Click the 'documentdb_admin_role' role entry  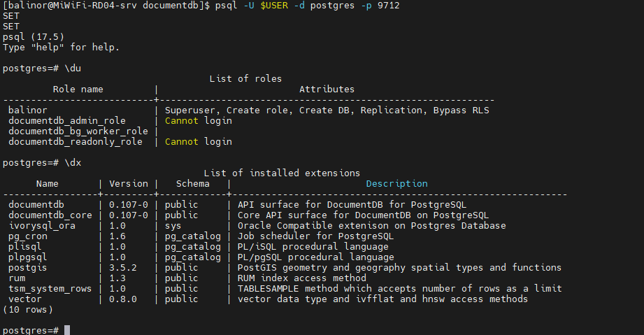tap(67, 121)
